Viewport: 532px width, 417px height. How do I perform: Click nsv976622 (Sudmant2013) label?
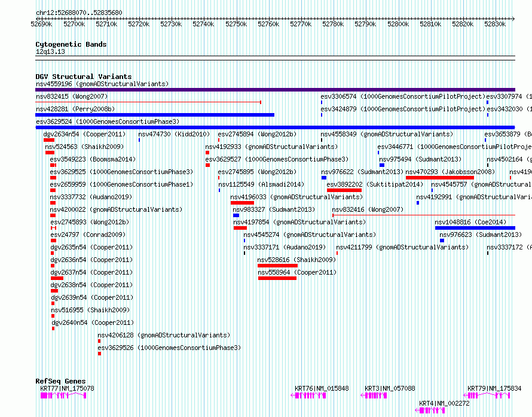tap(362, 172)
